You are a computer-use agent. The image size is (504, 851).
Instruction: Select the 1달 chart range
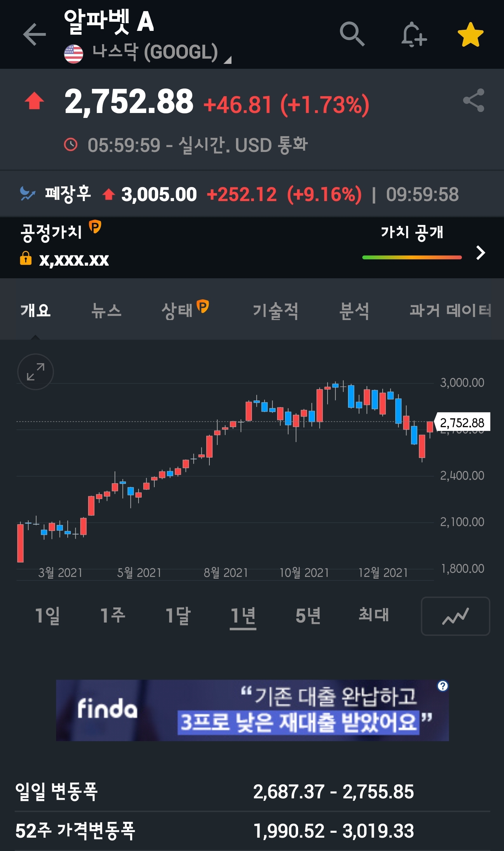pyautogui.click(x=178, y=616)
